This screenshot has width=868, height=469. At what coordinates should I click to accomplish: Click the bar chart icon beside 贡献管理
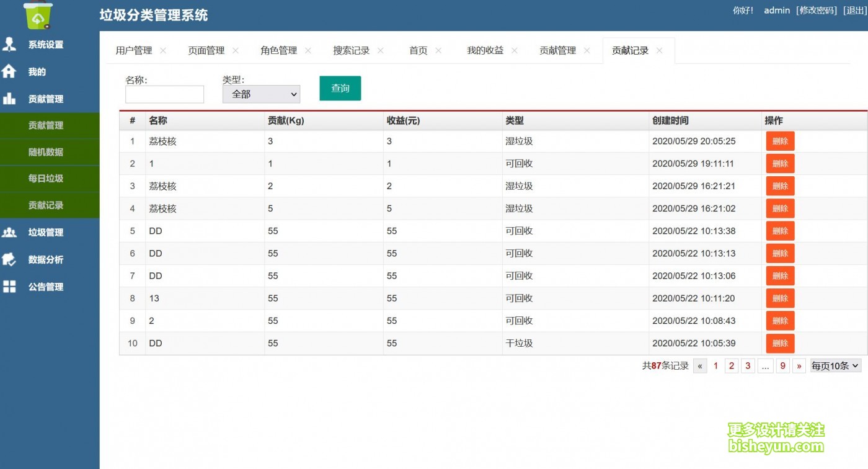(9, 99)
